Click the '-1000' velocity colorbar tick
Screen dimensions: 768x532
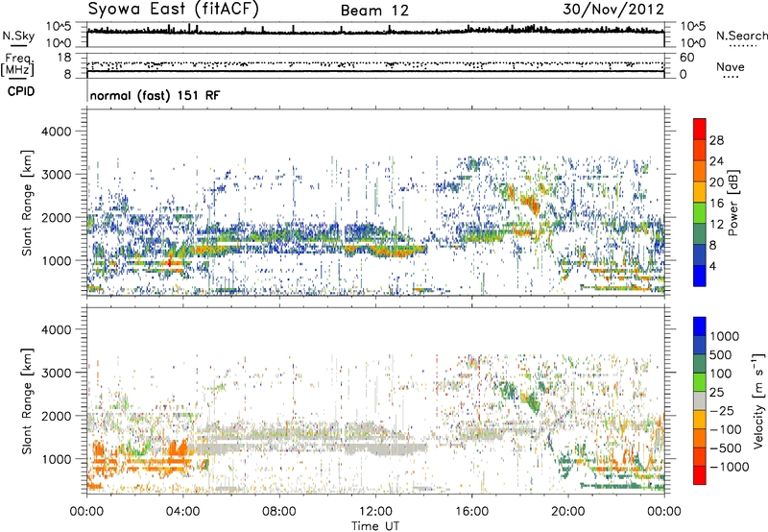pyautogui.click(x=729, y=467)
